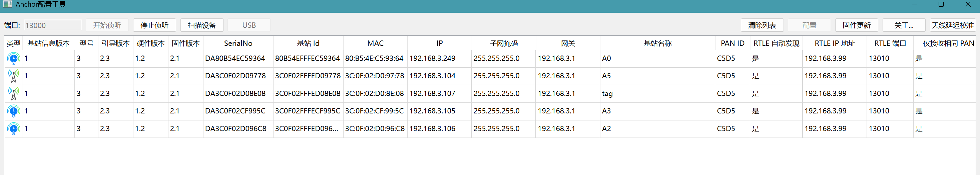The height and width of the screenshot is (175, 980).
Task: Click the 基站名称 column header
Action: (x=657, y=43)
